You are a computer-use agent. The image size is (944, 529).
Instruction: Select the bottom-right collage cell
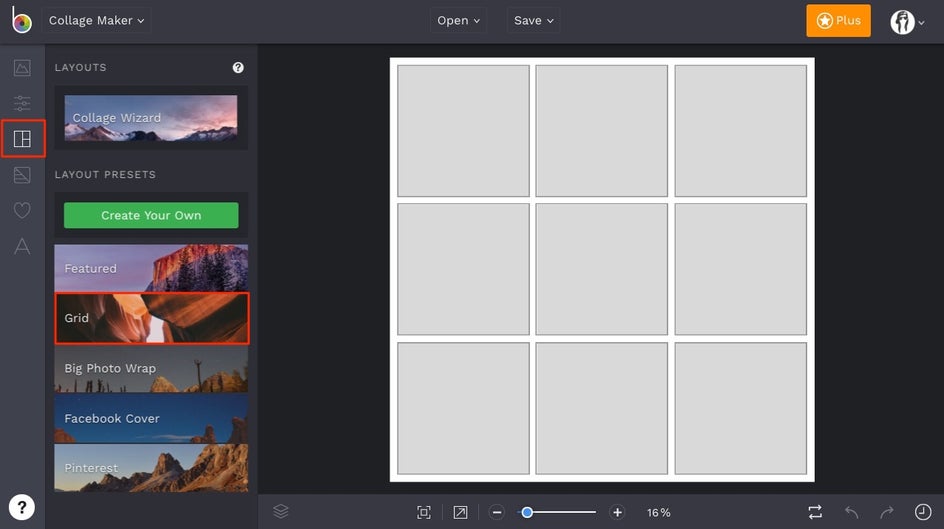tap(741, 408)
